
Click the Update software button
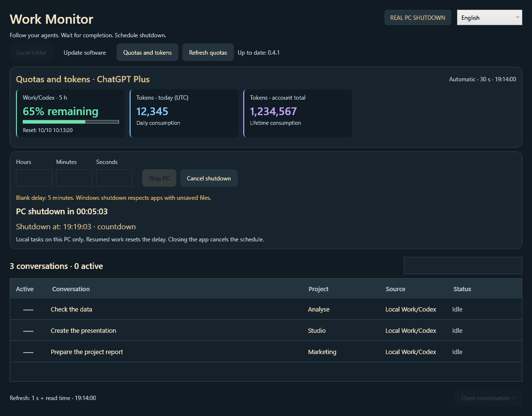pos(85,53)
